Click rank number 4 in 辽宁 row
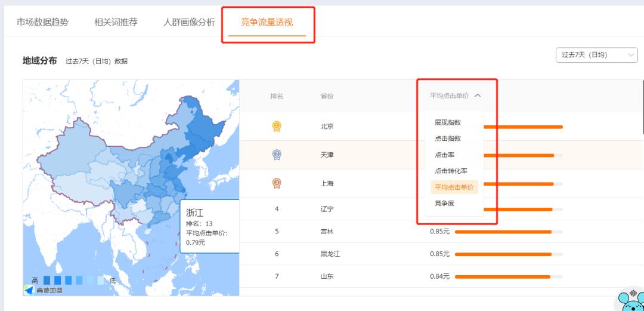This screenshot has height=311, width=644. click(x=277, y=209)
